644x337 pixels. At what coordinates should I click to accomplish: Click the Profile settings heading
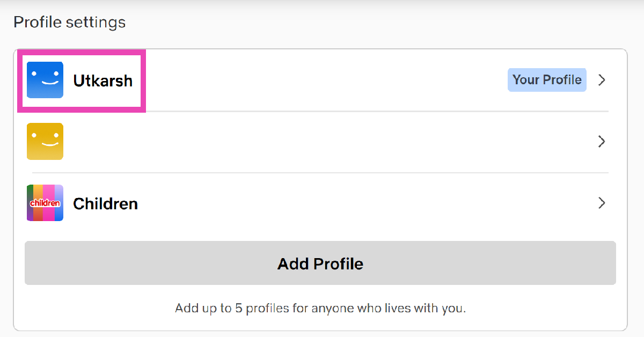[69, 23]
